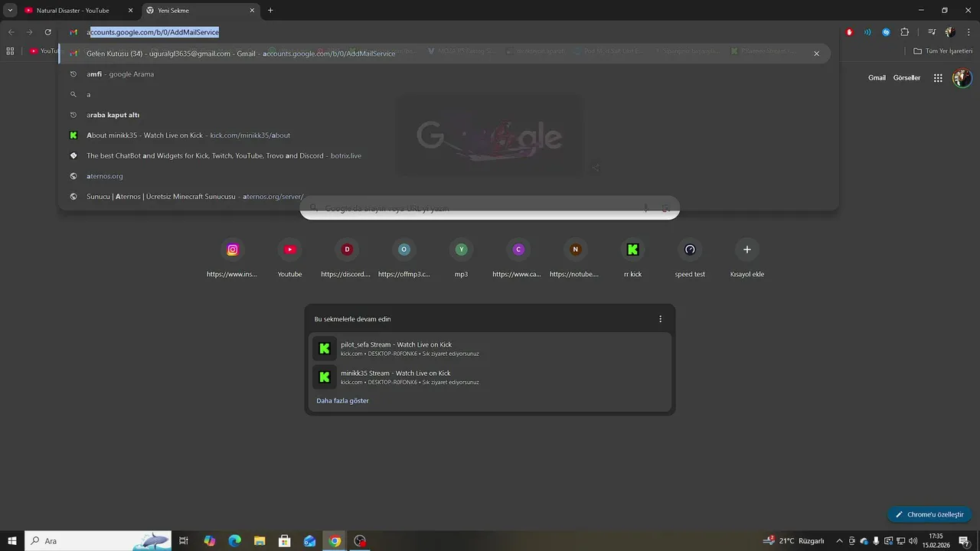Open Google account avatar on page

click(x=962, y=78)
